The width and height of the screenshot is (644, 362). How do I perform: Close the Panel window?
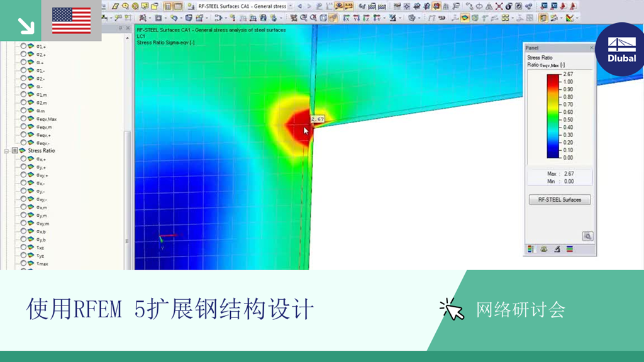pyautogui.click(x=591, y=48)
